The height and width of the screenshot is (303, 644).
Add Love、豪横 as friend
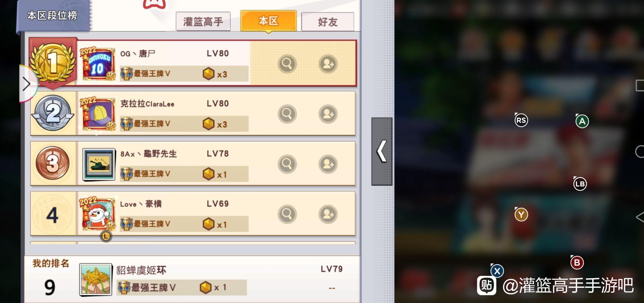click(x=328, y=214)
